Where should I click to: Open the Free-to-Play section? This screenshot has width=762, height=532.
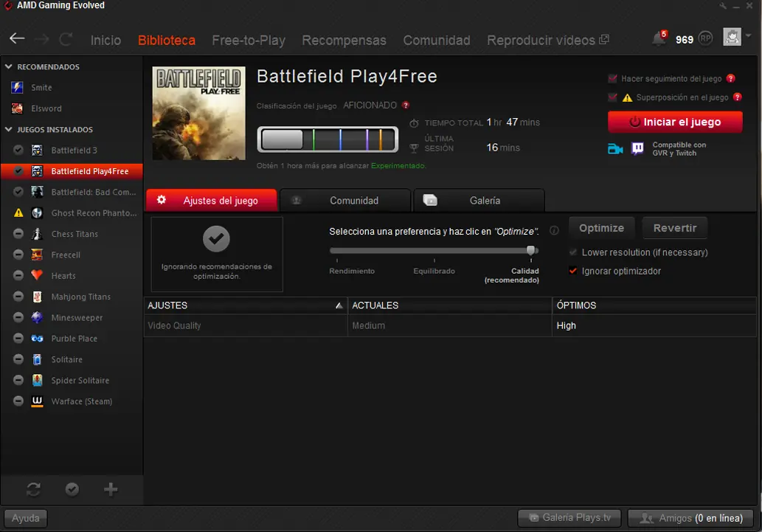point(249,40)
